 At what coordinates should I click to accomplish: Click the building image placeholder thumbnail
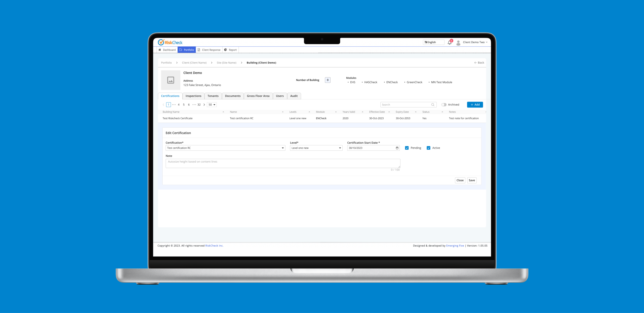tap(171, 80)
